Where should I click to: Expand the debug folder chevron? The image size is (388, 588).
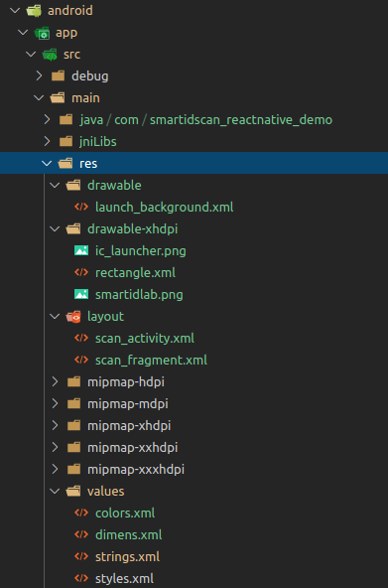39,76
